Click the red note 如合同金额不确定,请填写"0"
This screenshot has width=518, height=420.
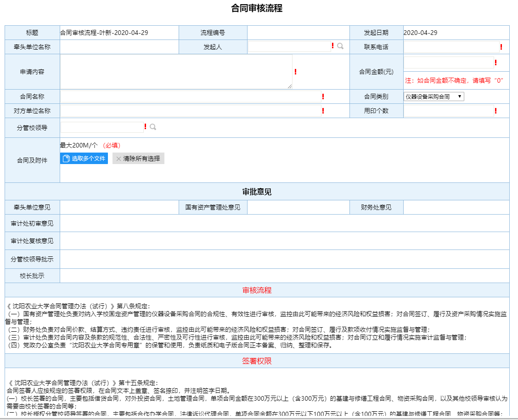tap(454, 80)
